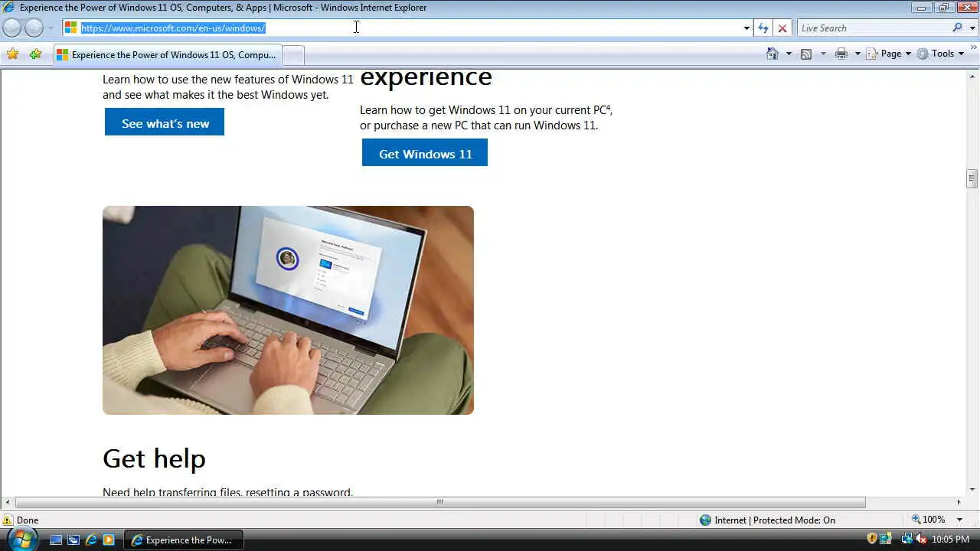Click the globe Internet zone icon

tap(705, 520)
